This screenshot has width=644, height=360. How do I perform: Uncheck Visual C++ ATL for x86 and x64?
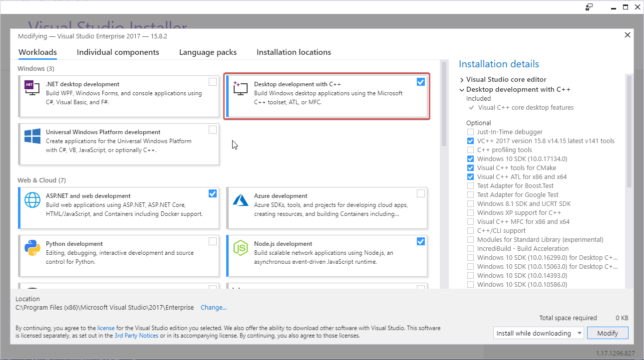470,177
